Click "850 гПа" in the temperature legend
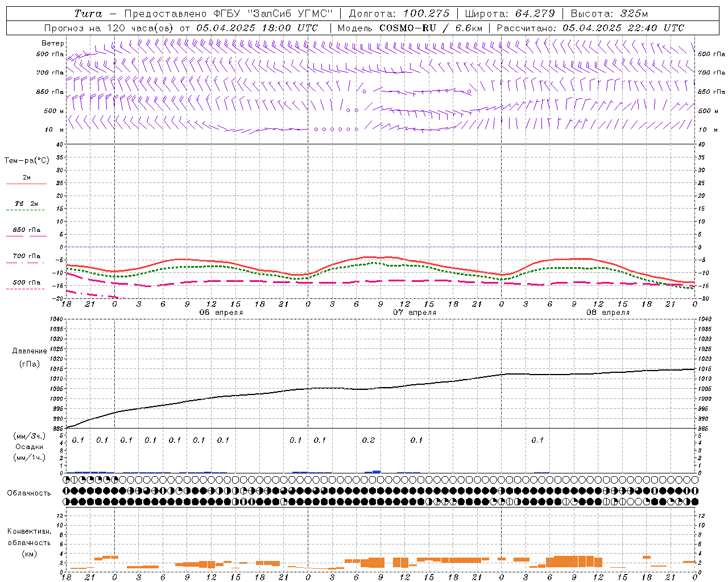 27,230
